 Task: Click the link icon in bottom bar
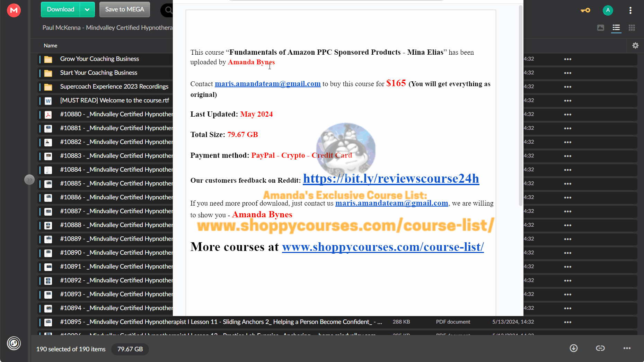coord(600,348)
